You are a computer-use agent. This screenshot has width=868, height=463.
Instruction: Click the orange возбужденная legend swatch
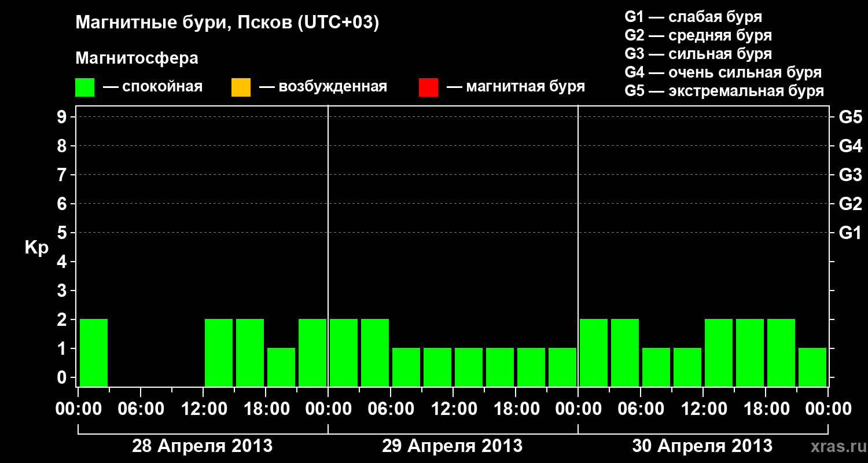241,87
